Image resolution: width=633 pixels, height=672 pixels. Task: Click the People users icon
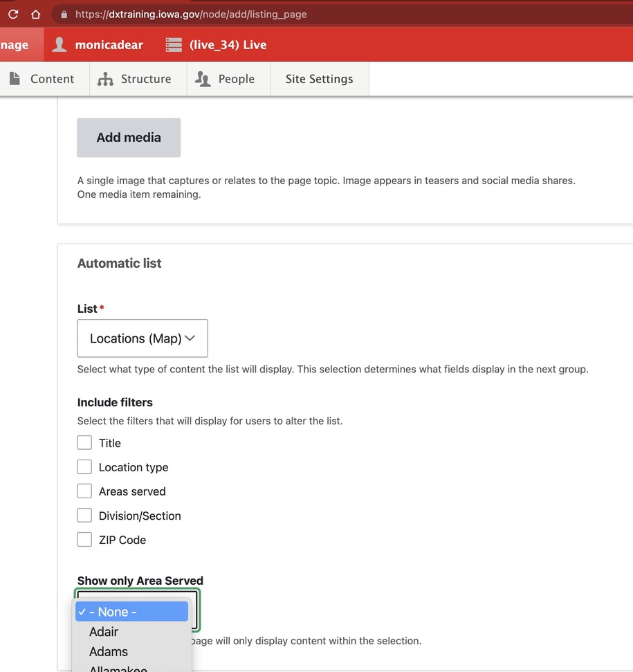(x=203, y=79)
